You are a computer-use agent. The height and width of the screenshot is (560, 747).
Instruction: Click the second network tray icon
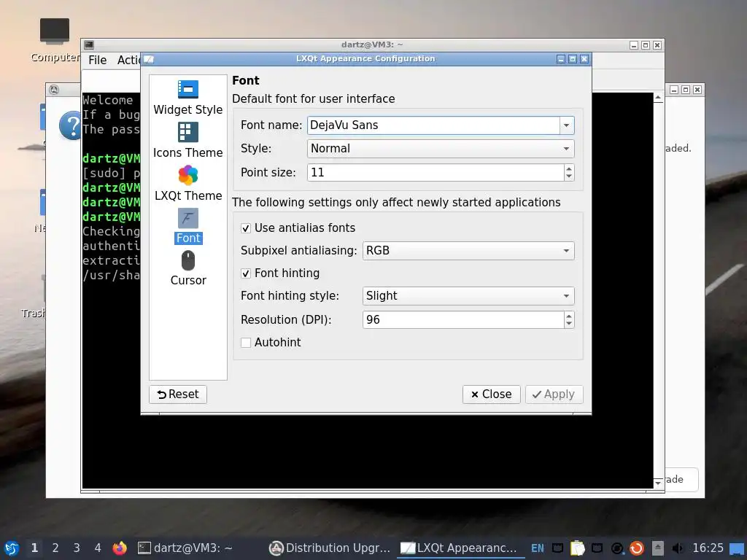click(597, 548)
